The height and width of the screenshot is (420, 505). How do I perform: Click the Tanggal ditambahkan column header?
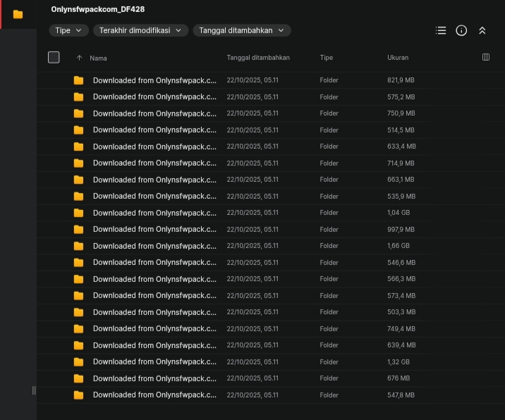tap(258, 58)
